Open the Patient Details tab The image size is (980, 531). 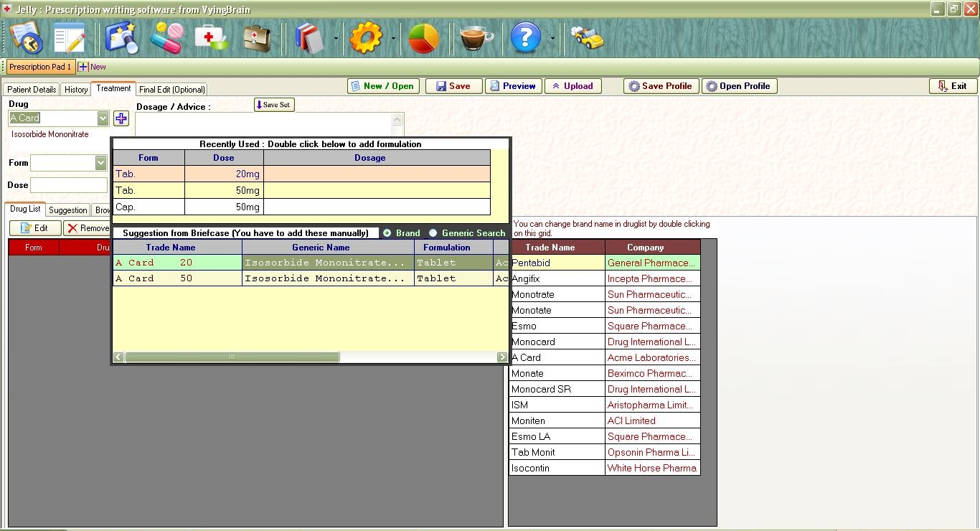[32, 90]
